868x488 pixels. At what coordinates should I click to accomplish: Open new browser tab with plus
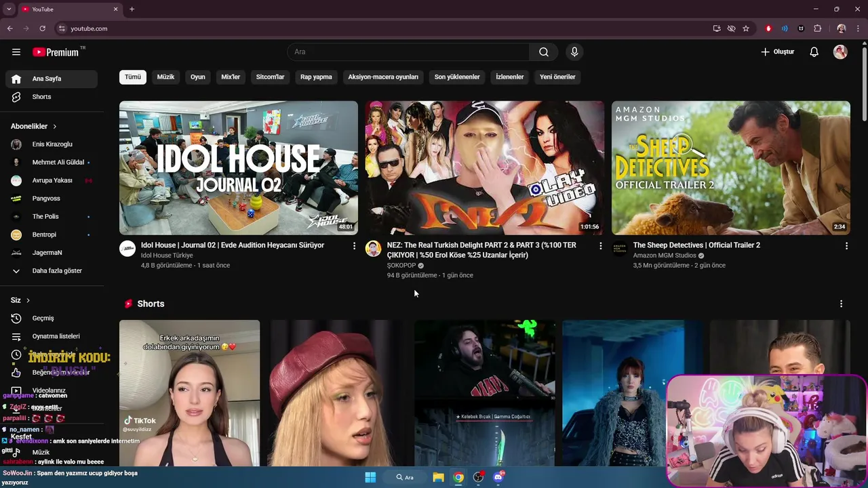coord(132,9)
